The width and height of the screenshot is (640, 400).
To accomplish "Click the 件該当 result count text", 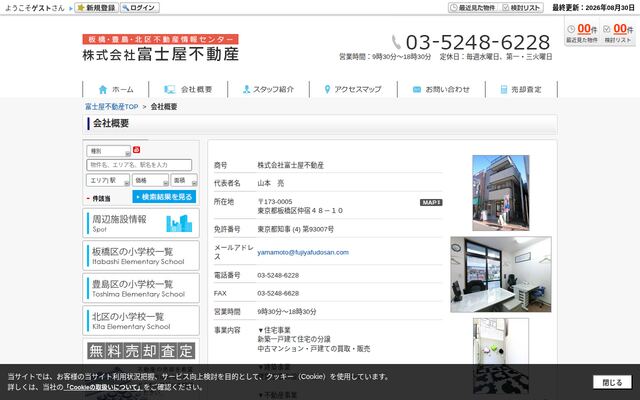I will click(x=101, y=199).
